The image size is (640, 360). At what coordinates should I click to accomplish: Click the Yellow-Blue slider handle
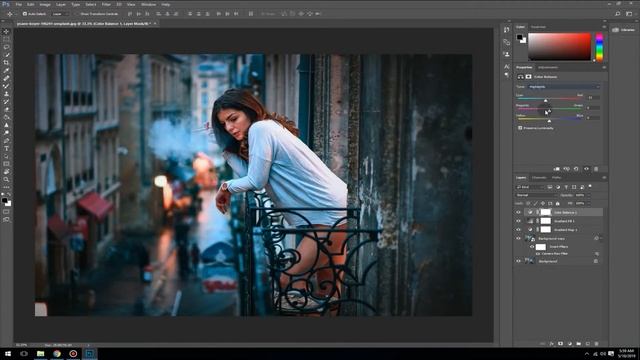[549, 121]
